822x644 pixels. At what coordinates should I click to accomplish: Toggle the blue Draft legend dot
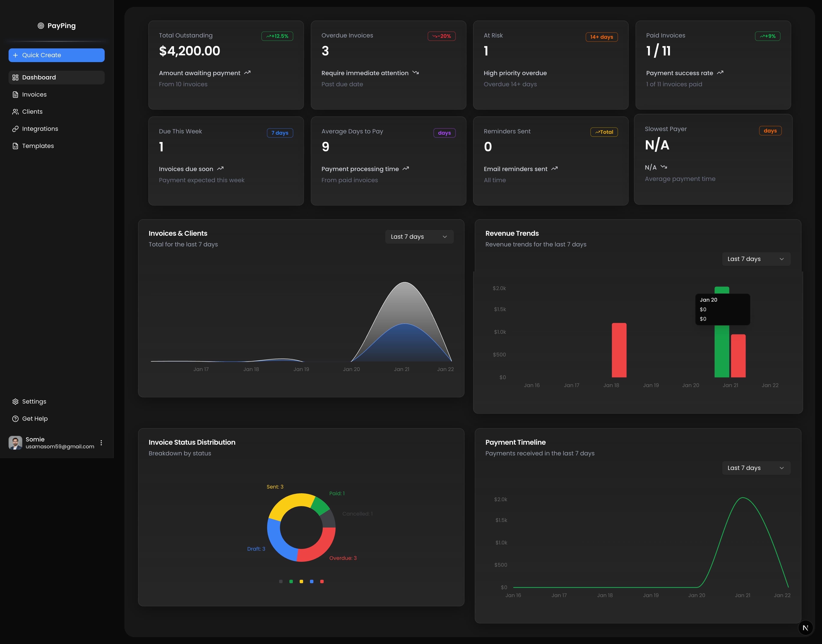pyautogui.click(x=311, y=581)
